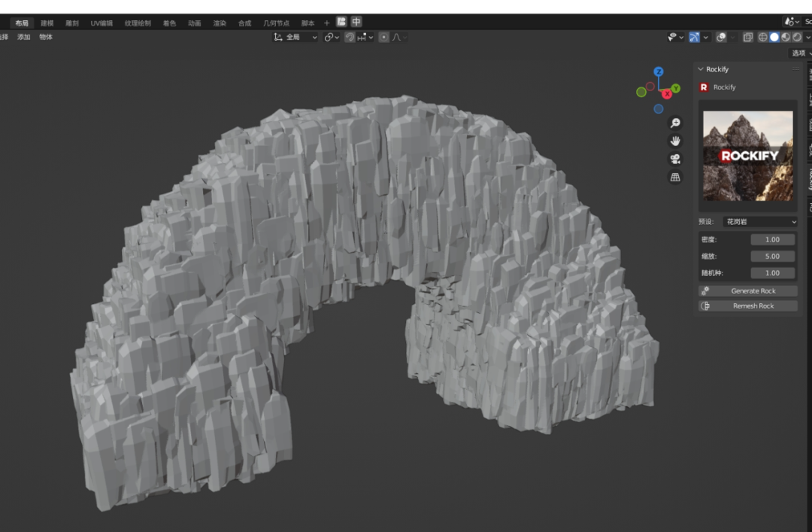
Task: Switch to material preview shading
Action: 786,37
